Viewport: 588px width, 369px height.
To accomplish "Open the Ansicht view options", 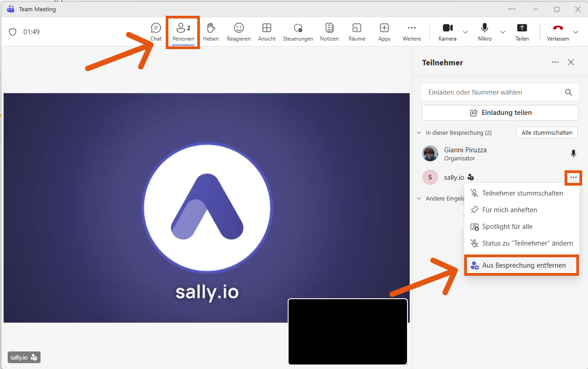I will (x=267, y=32).
